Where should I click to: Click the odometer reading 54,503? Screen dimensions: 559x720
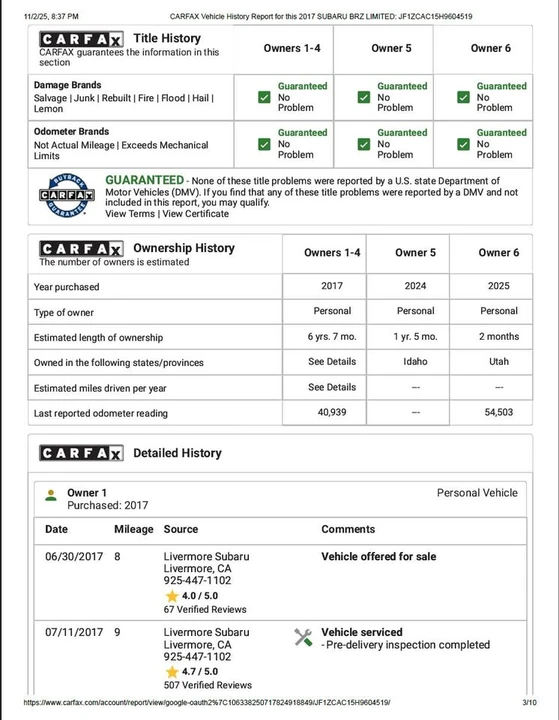click(x=499, y=412)
